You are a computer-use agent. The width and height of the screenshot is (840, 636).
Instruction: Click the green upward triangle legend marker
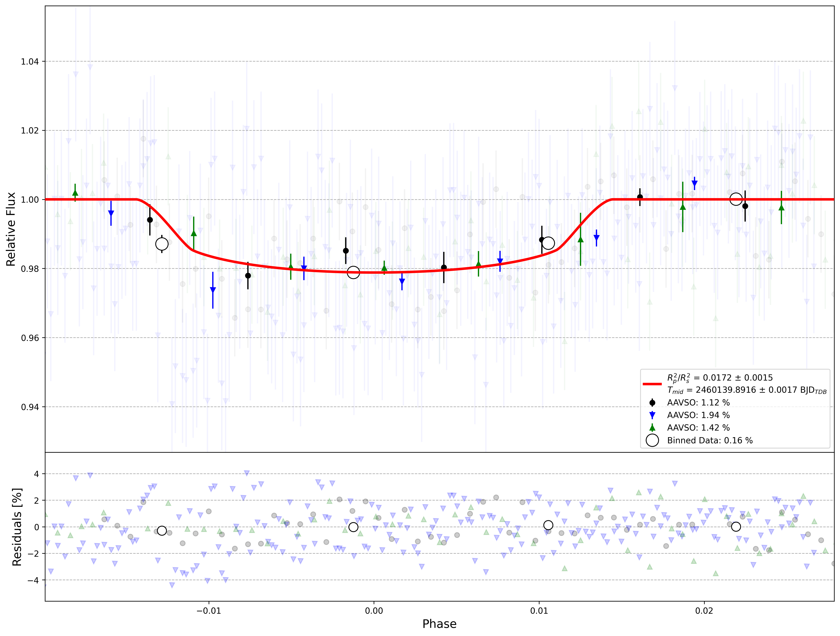coord(652,428)
